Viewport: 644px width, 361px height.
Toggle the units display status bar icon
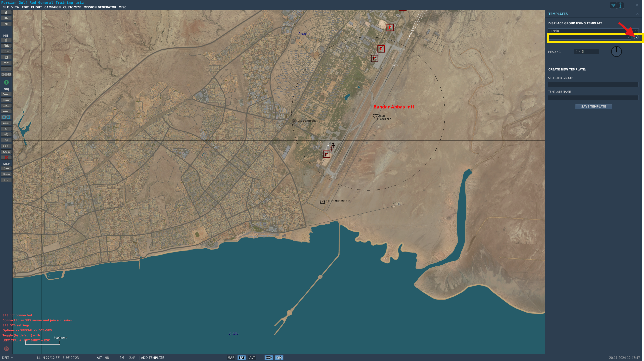[x=269, y=358]
